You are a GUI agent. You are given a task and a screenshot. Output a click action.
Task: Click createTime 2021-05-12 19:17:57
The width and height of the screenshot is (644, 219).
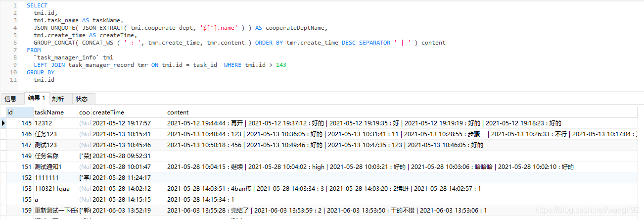tap(129, 123)
